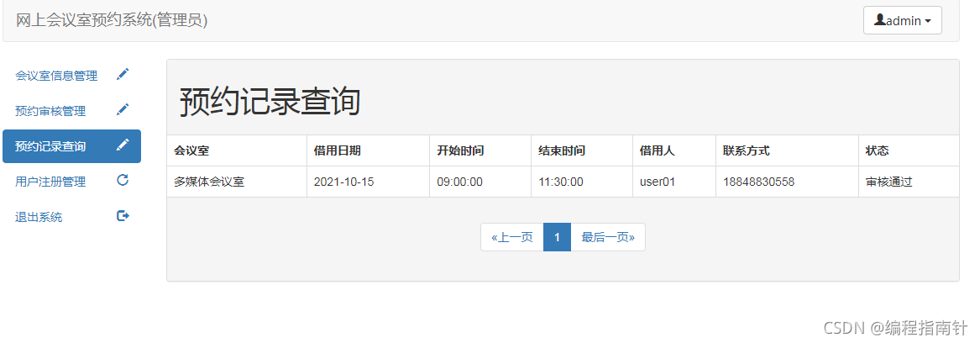The height and width of the screenshot is (343, 980).
Task: Click pencil icon beside 预约记录查询
Action: click(x=123, y=145)
